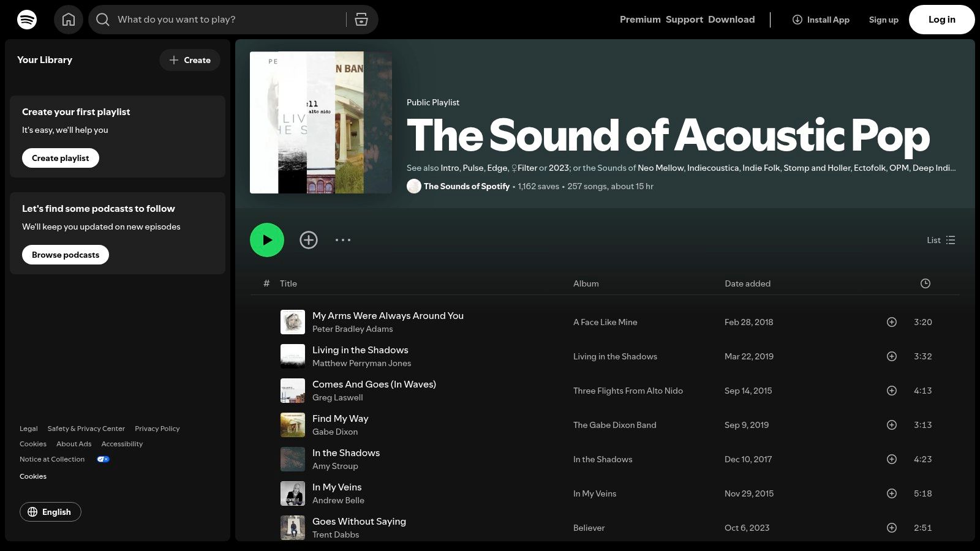980x551 pixels.
Task: Click the Spotify logo
Action: click(27, 20)
